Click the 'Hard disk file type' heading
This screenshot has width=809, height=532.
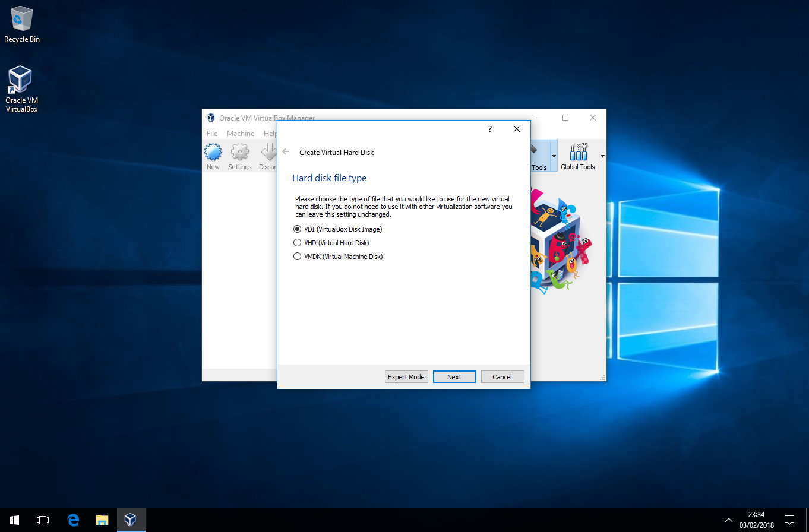tap(330, 178)
